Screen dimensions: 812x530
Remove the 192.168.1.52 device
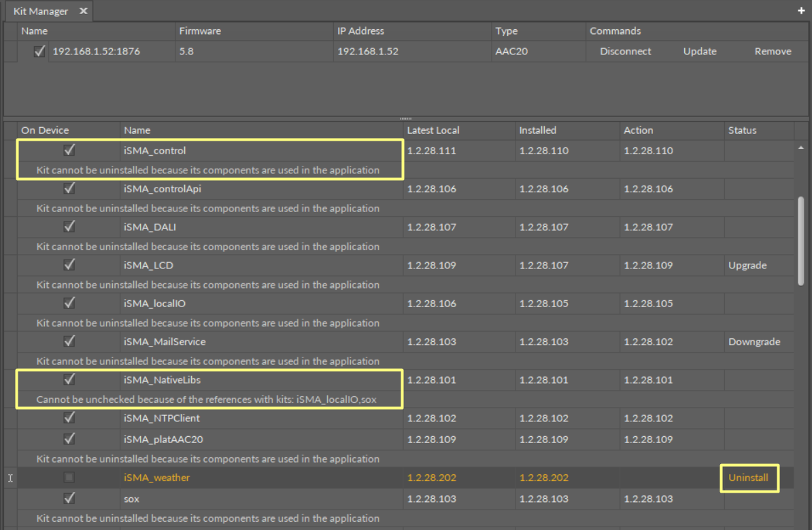pos(773,52)
